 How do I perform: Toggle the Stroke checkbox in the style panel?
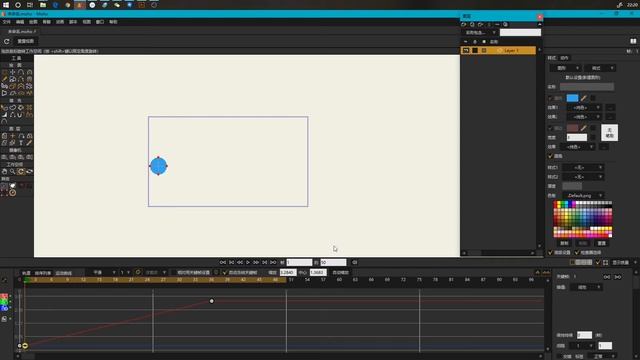coord(550,129)
